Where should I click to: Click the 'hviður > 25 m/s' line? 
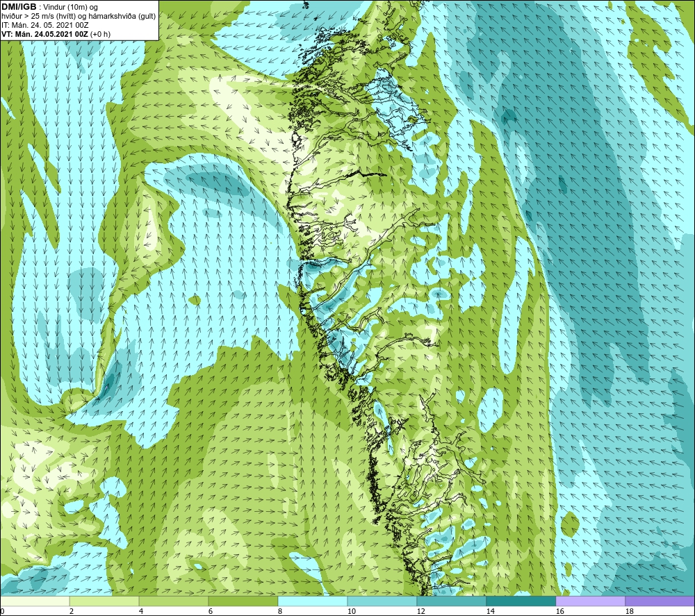pyautogui.click(x=79, y=17)
